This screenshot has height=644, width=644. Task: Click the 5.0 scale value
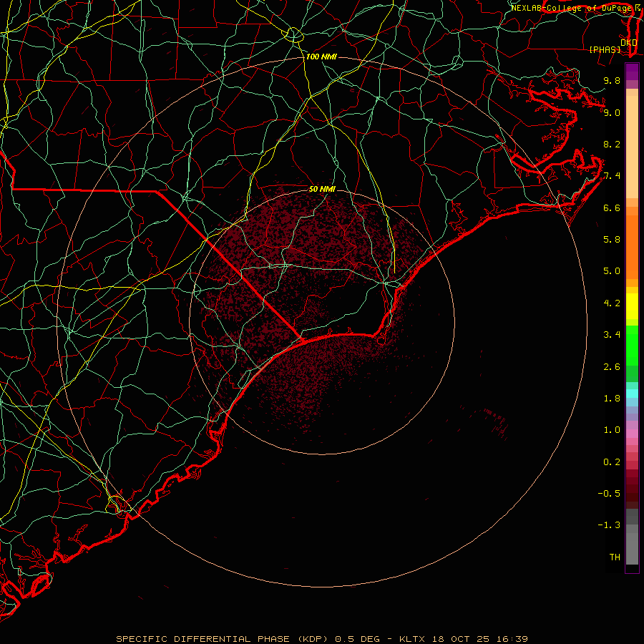[612, 271]
